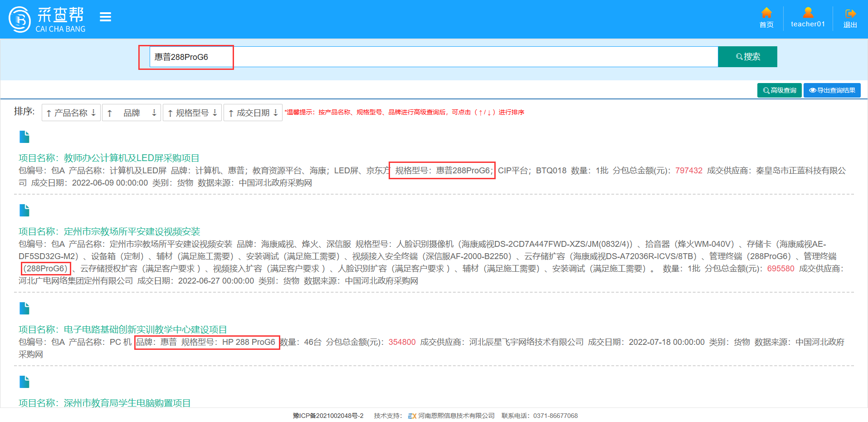The height and width of the screenshot is (422, 868).
Task: Focus the search field containing 惠普288ProG6
Action: click(x=434, y=57)
